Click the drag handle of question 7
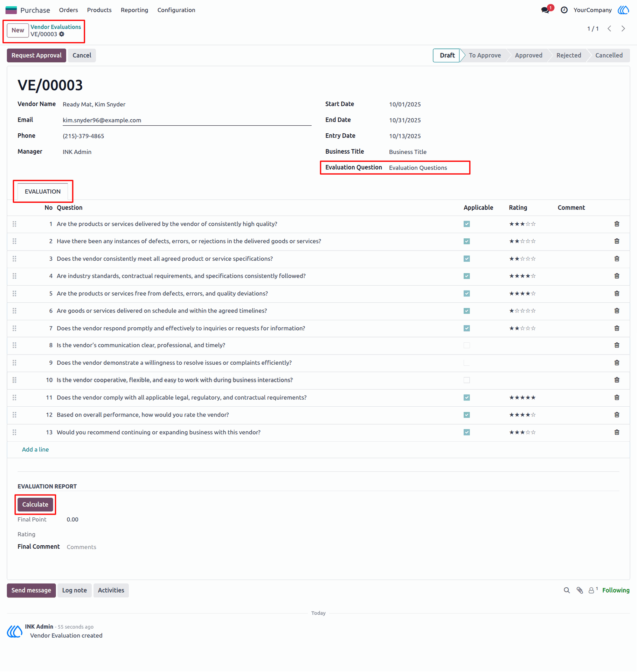637x672 pixels. pos(14,328)
